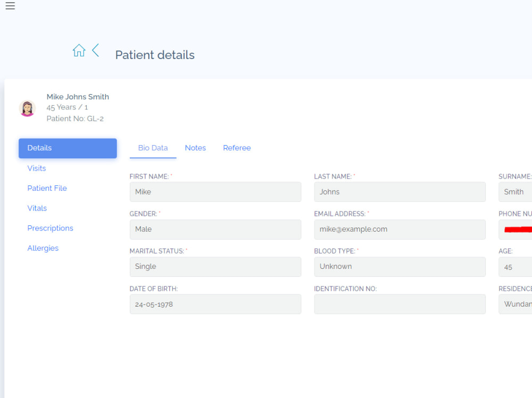Click the Phone Number field
Screen dimensions: 532x398
[515, 230]
